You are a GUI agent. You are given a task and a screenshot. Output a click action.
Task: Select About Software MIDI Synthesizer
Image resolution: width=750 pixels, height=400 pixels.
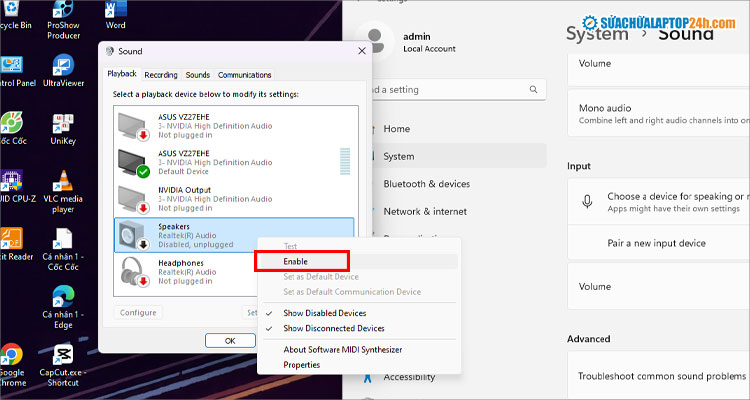point(344,349)
